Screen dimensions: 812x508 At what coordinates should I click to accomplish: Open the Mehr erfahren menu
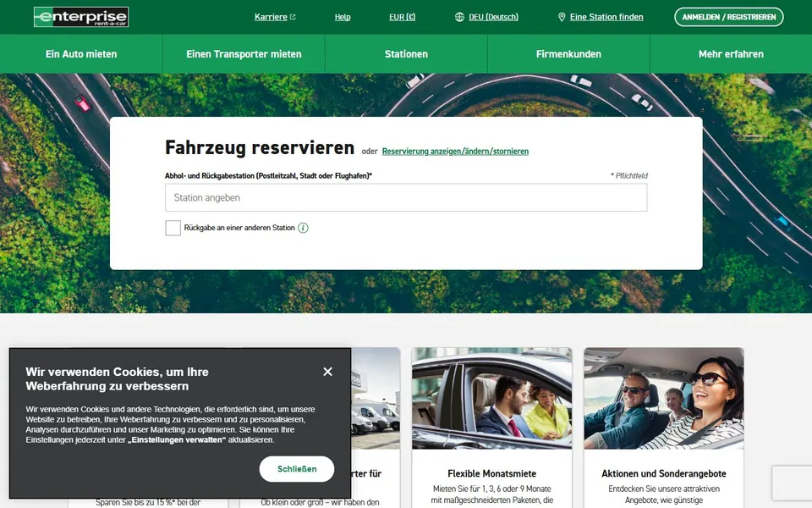coord(731,54)
